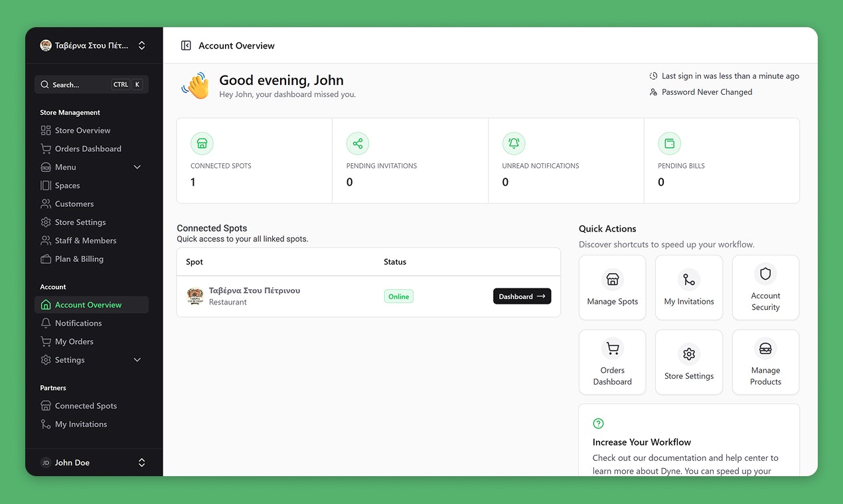Screen dimensions: 843x504
Task: Click the Dashboard button for Ταβέρνα Στου Πέτρινου
Action: (x=522, y=296)
